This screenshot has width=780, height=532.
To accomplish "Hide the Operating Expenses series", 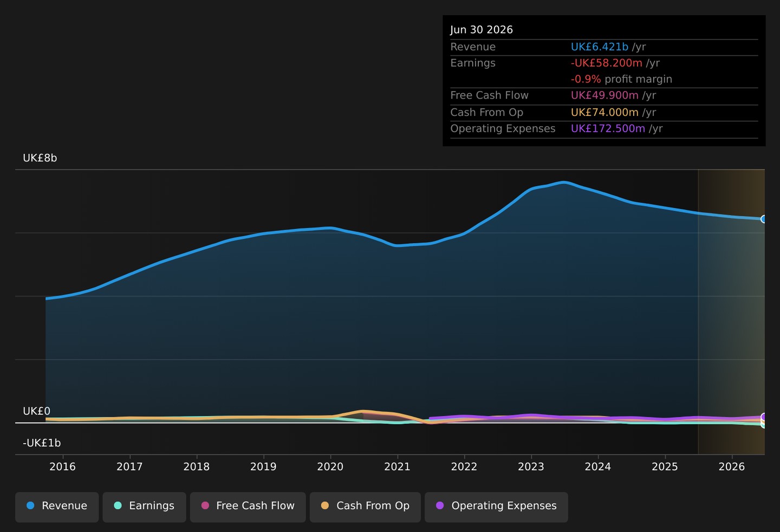I will 496,507.
